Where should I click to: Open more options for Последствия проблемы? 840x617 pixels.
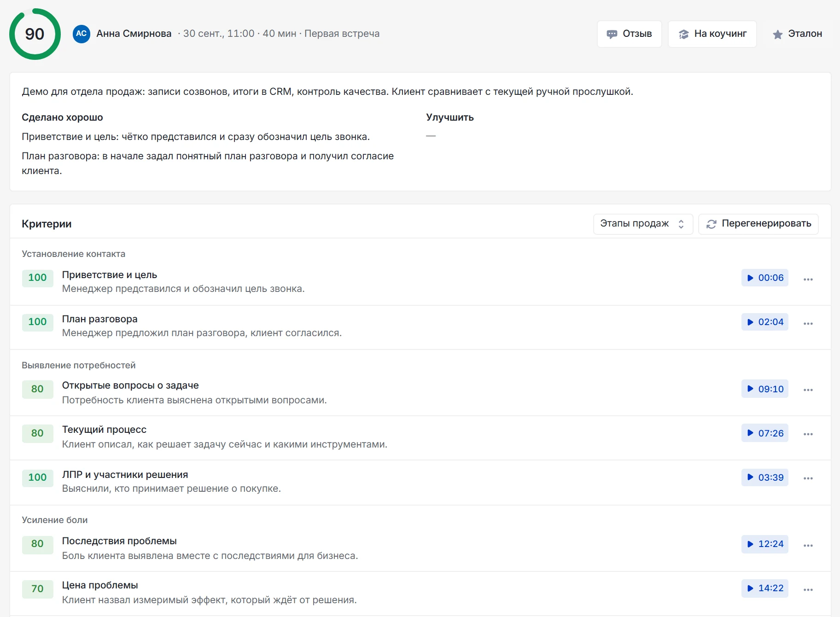point(808,545)
